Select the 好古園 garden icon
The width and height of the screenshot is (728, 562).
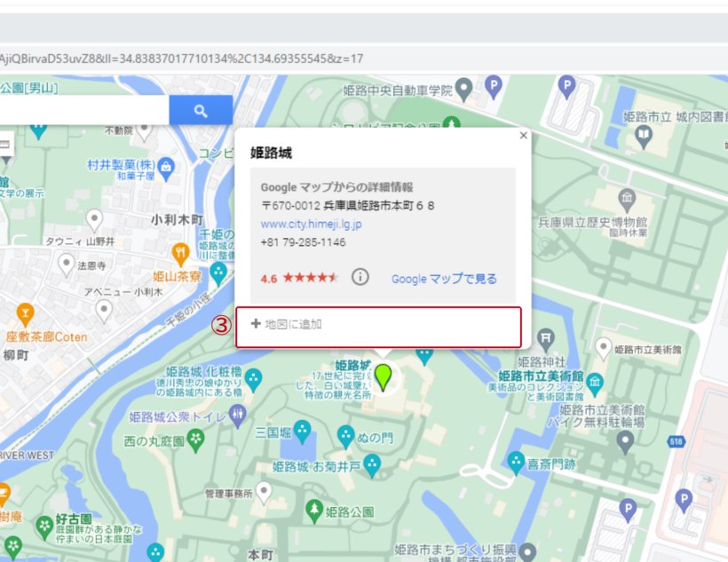pos(44,527)
